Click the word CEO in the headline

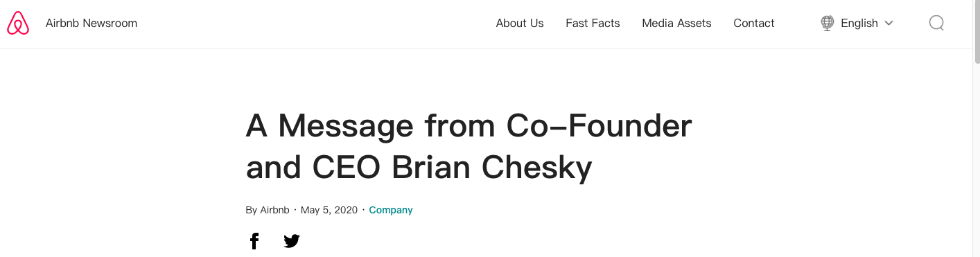pyautogui.click(x=348, y=168)
